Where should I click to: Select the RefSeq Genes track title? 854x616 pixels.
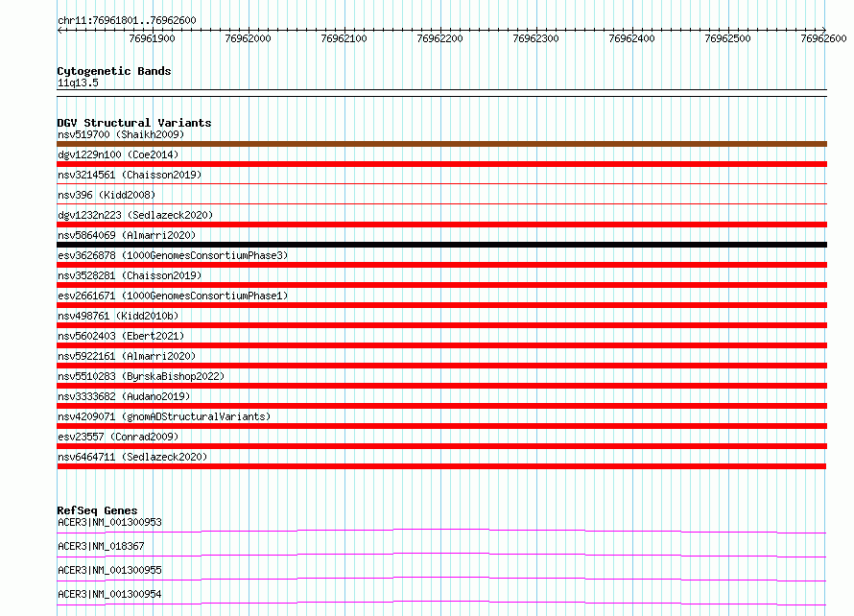(97, 510)
